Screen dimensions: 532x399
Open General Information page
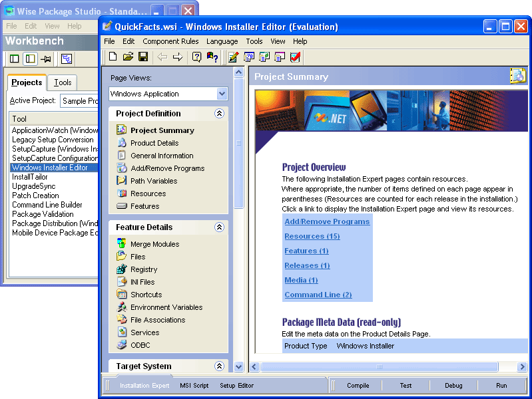point(162,156)
